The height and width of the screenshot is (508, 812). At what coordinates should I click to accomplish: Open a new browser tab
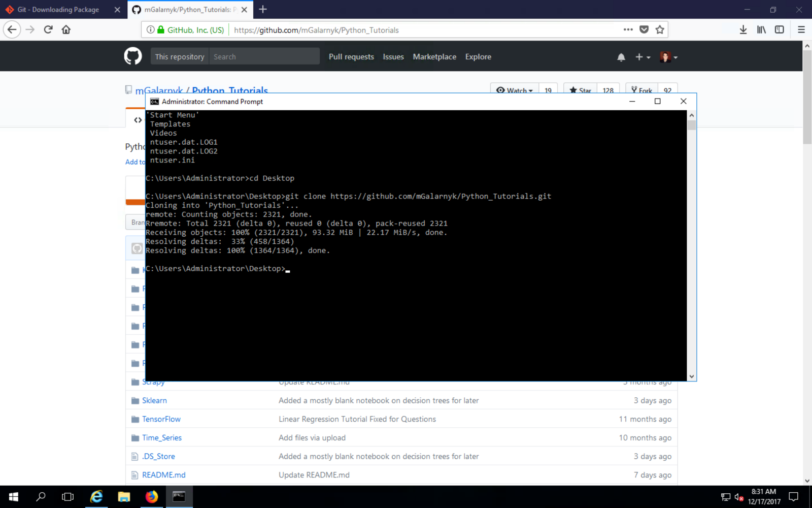click(x=262, y=9)
